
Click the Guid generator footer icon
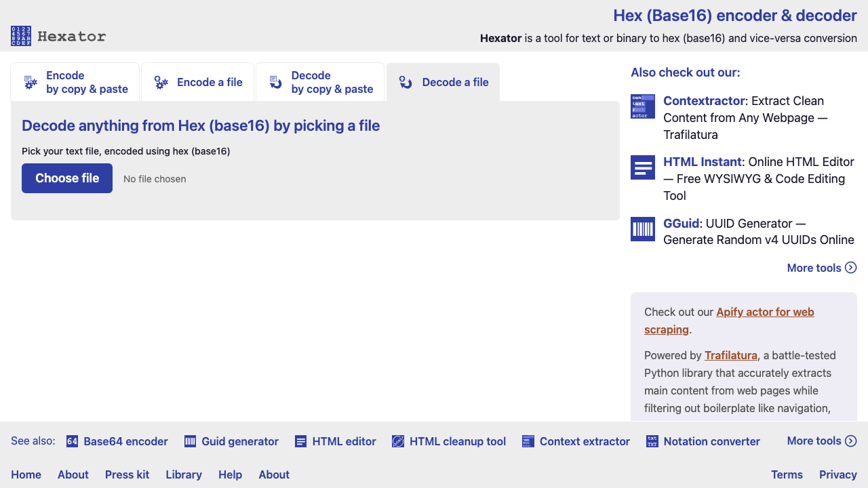click(191, 441)
